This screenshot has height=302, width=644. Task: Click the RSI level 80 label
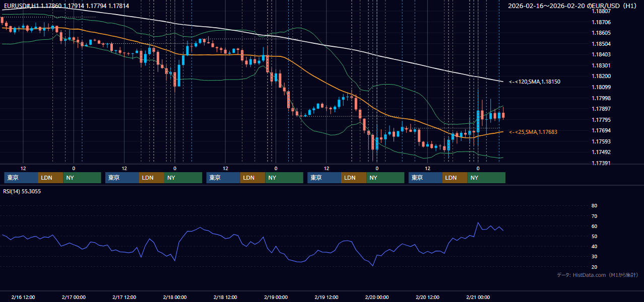tap(594, 206)
